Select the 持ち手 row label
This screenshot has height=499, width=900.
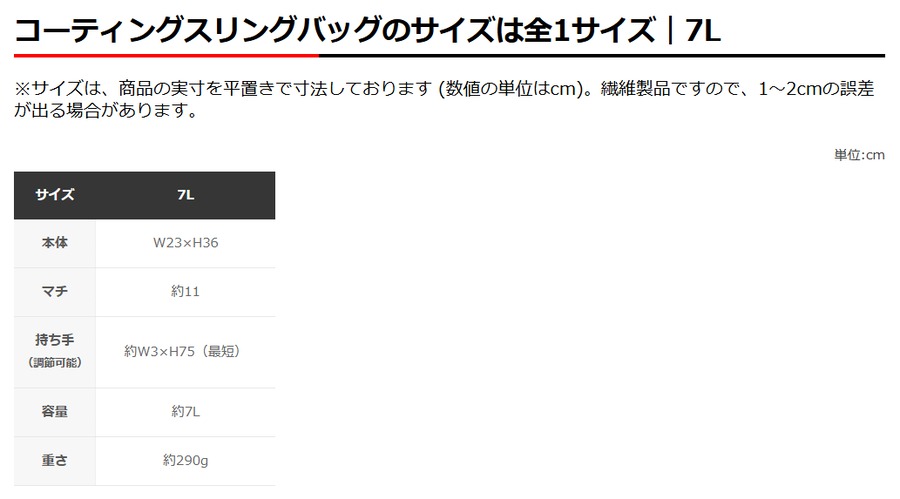click(55, 340)
